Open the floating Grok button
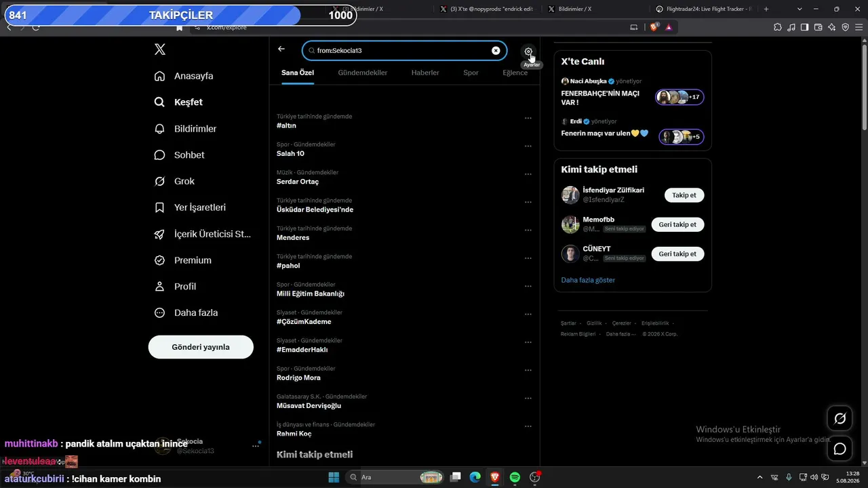Screen dimensions: 868x488 click(x=840, y=419)
